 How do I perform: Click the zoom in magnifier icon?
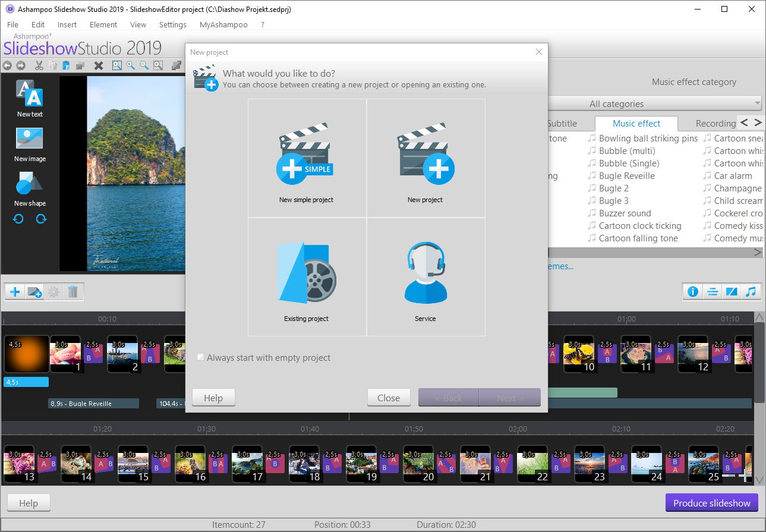coord(131,65)
